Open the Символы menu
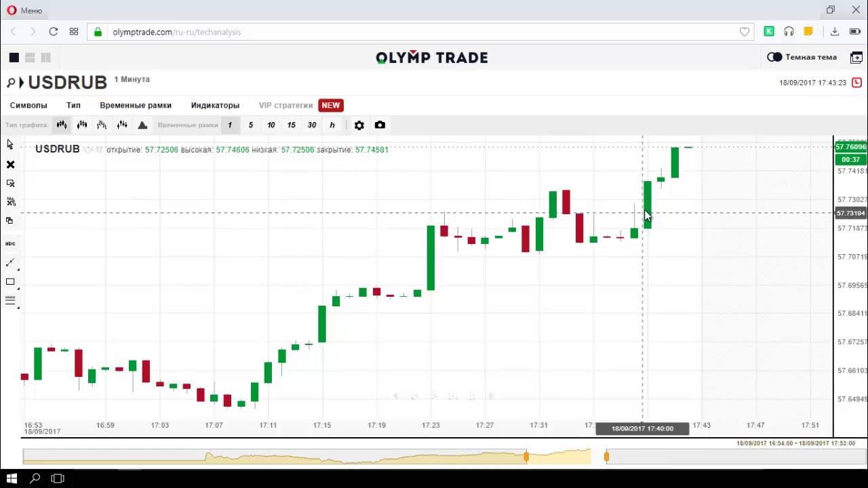868x488 pixels. 28,105
